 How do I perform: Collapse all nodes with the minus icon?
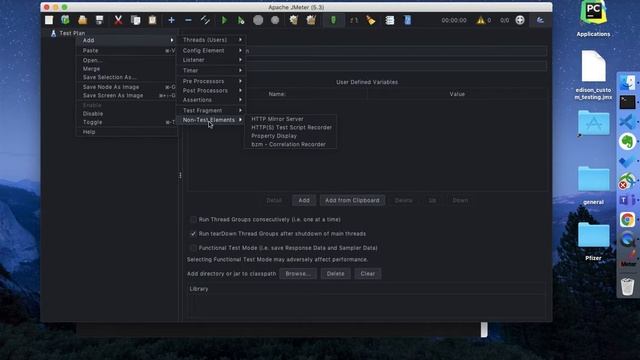[x=188, y=20]
